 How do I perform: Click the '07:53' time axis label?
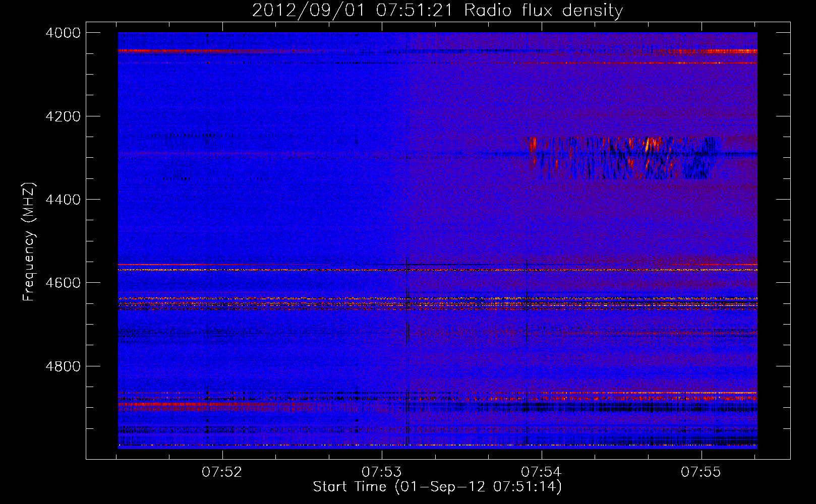pyautogui.click(x=382, y=472)
